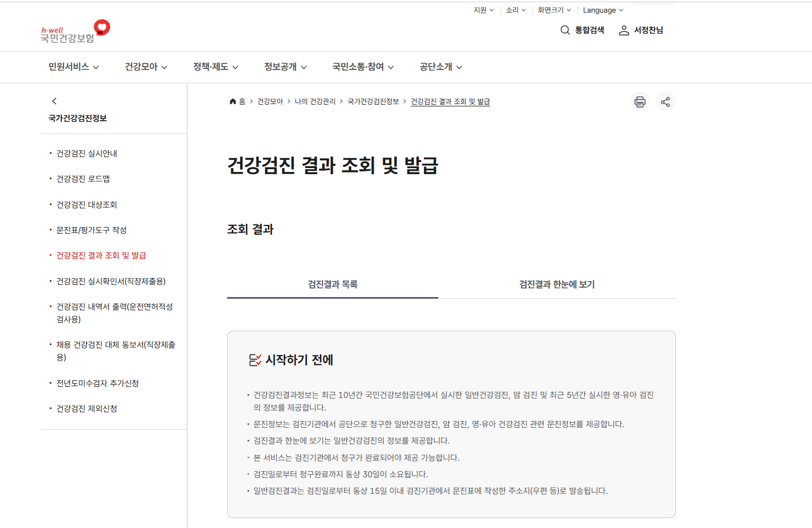Expand the 공단소개 menu

click(x=441, y=67)
